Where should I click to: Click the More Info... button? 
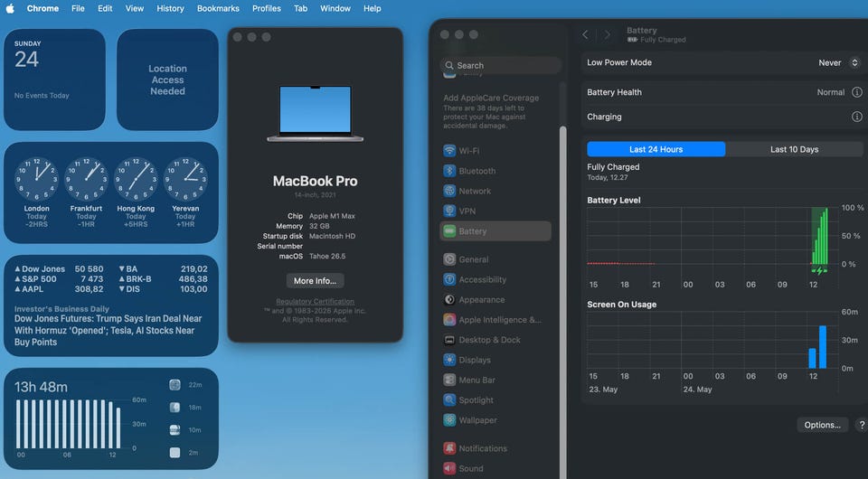tap(315, 281)
